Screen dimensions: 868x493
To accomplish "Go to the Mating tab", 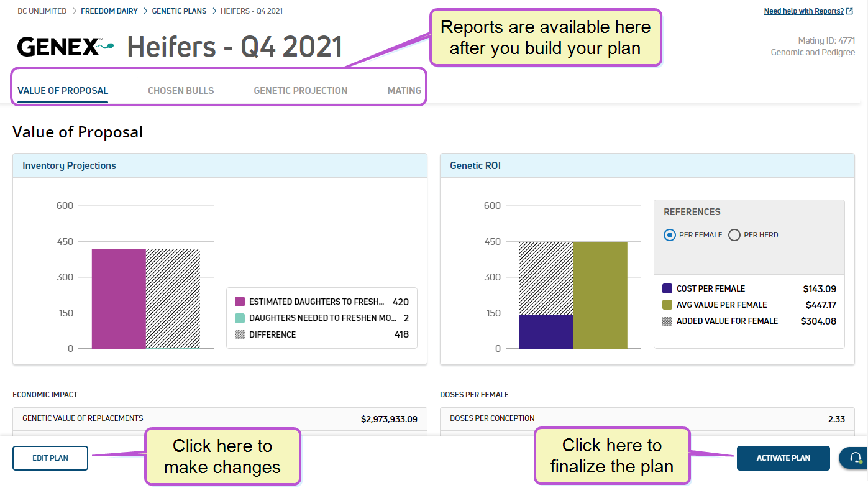I will pyautogui.click(x=404, y=91).
